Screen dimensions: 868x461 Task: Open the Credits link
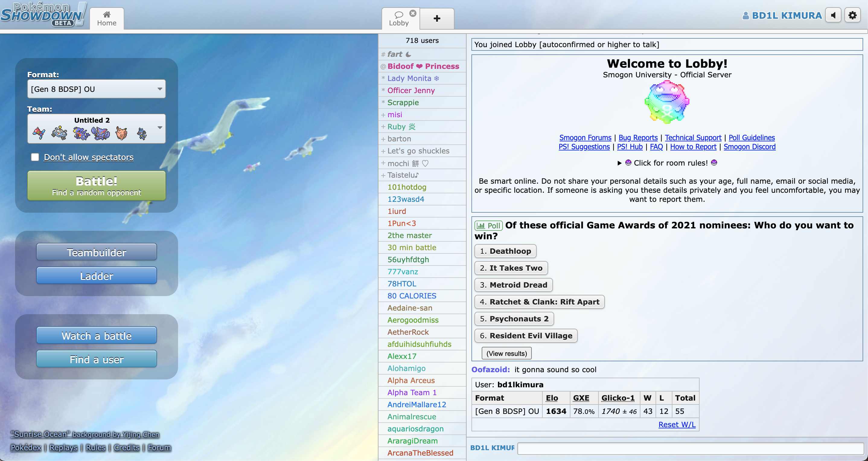click(x=126, y=447)
